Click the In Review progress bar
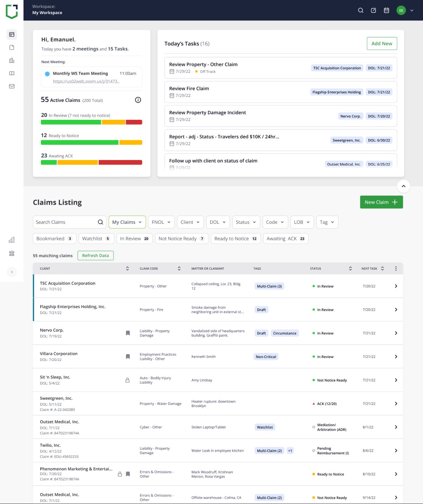The image size is (423, 504). 92,122
